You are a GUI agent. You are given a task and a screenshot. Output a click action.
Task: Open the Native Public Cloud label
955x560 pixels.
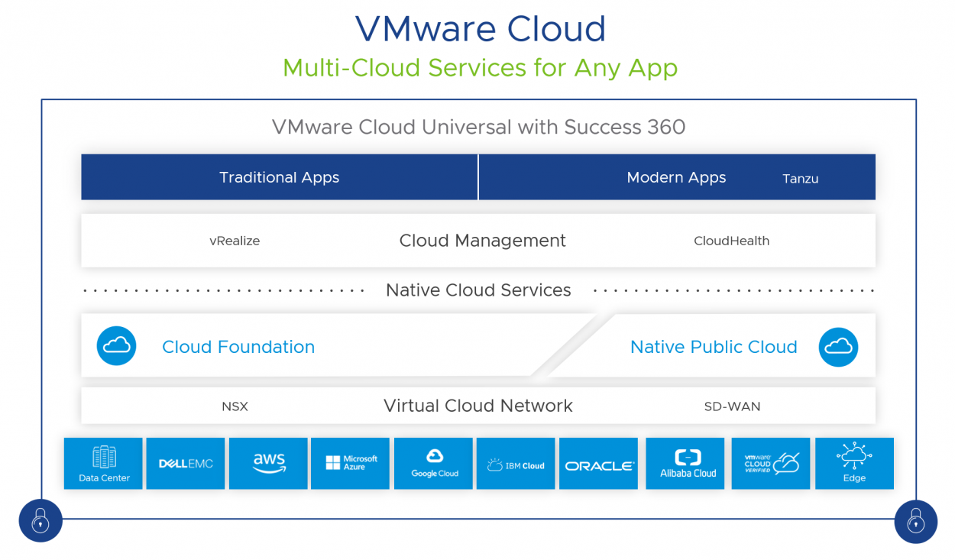pyautogui.click(x=714, y=347)
